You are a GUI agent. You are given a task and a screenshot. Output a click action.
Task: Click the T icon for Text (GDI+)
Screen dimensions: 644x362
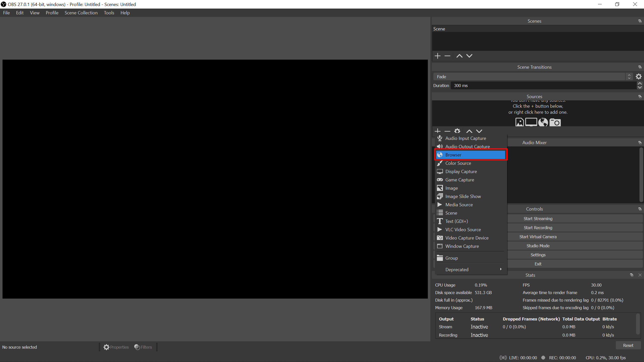(x=440, y=221)
